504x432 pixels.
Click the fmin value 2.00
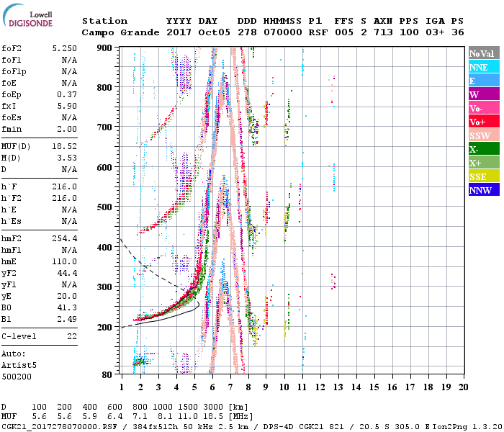pyautogui.click(x=67, y=129)
